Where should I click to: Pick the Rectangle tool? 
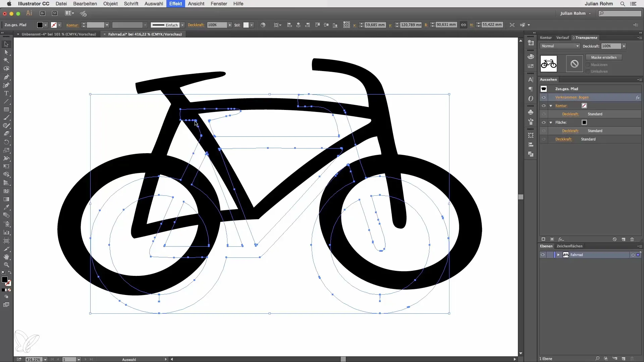(6, 110)
